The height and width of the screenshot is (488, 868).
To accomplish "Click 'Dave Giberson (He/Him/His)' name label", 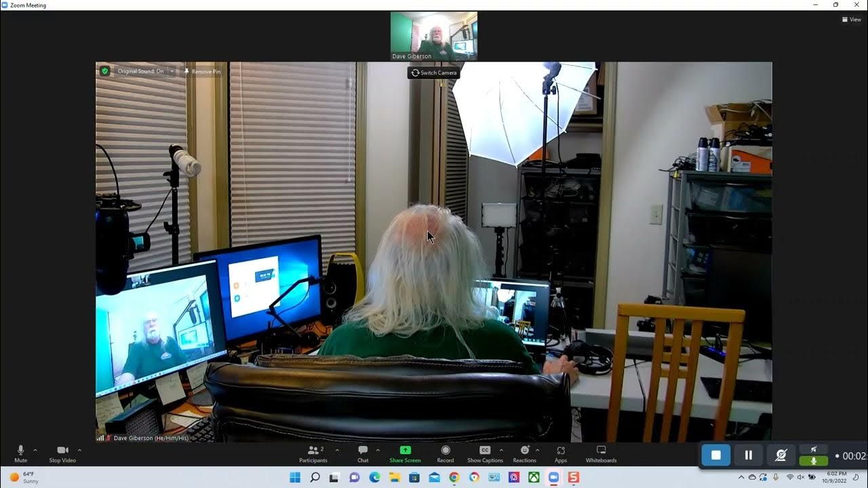I will tap(151, 438).
